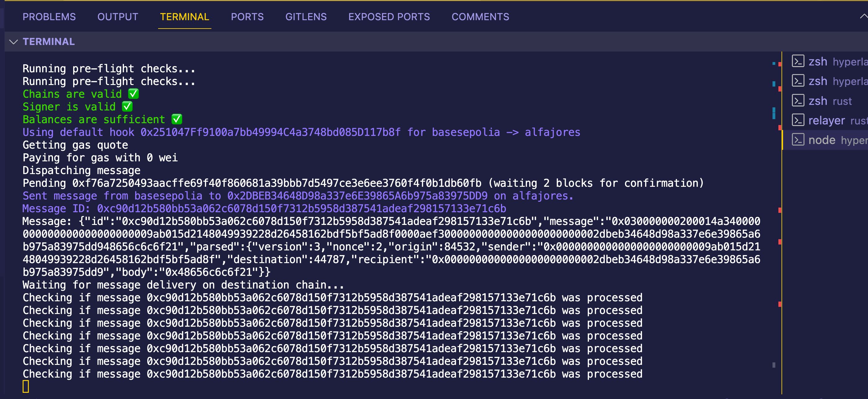Viewport: 868px width, 399px height.
Task: Click the relayer terminal icon
Action: click(798, 120)
